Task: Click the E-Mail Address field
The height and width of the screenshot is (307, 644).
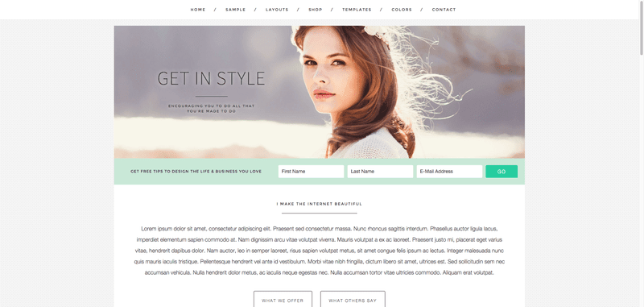Action: tap(449, 172)
